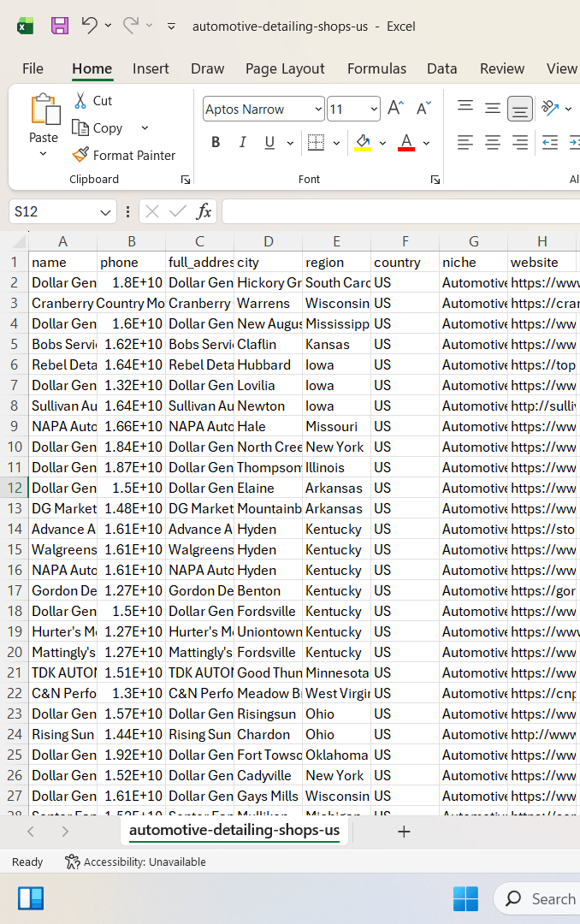Image resolution: width=580 pixels, height=924 pixels.
Task: Click the Redo icon
Action: [x=131, y=25]
